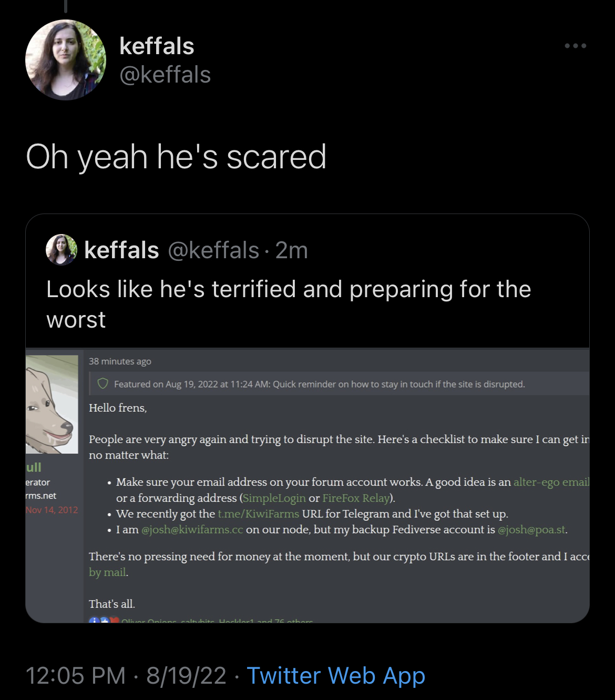Image resolution: width=615 pixels, height=700 pixels.
Task: Click the dog avatar in forum screenshot
Action: (52, 404)
